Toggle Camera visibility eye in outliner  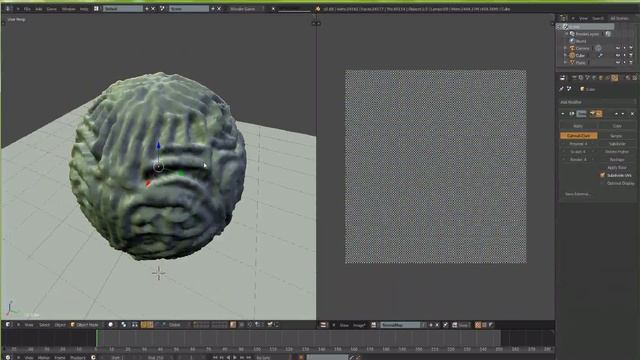[x=618, y=48]
